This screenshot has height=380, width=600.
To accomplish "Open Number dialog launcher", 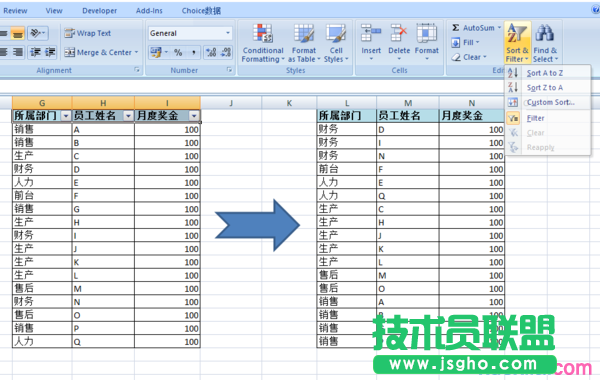I will point(229,70).
